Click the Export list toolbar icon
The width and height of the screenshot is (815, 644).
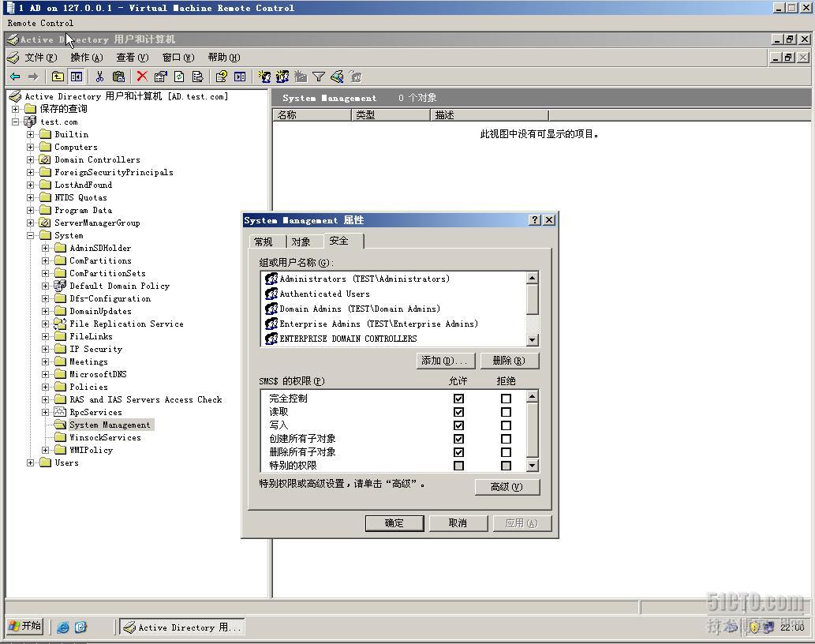(x=197, y=77)
